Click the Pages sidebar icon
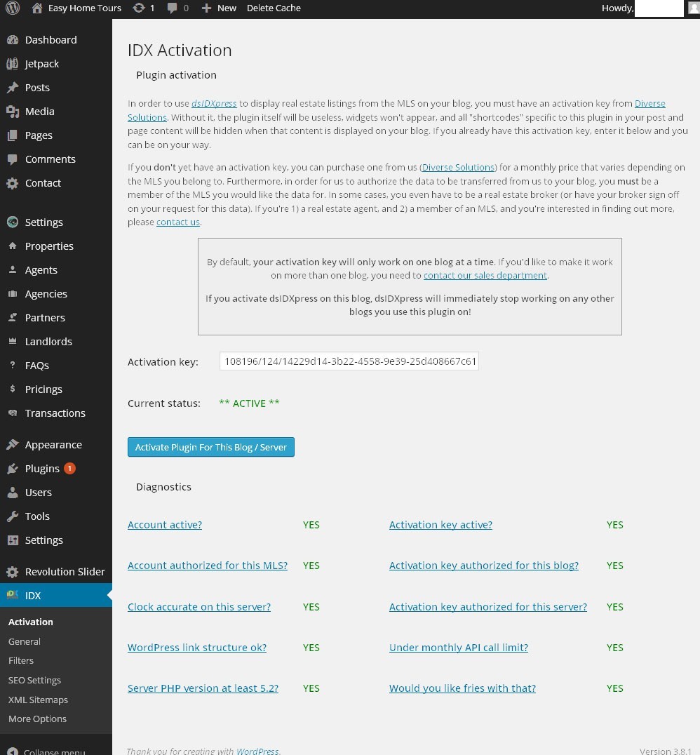Viewport: 700px width, 755px height. 13,135
